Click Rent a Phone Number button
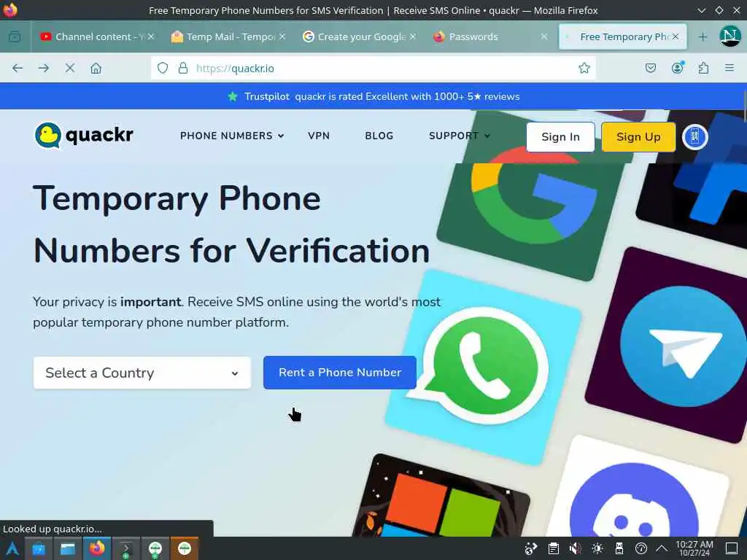 (x=340, y=373)
